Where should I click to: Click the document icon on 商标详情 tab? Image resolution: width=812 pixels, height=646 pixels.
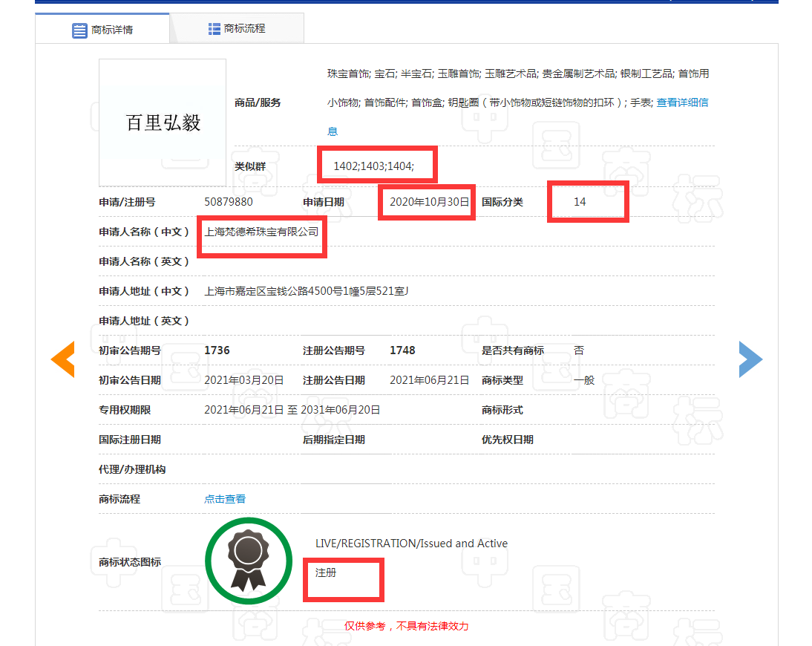(80, 28)
